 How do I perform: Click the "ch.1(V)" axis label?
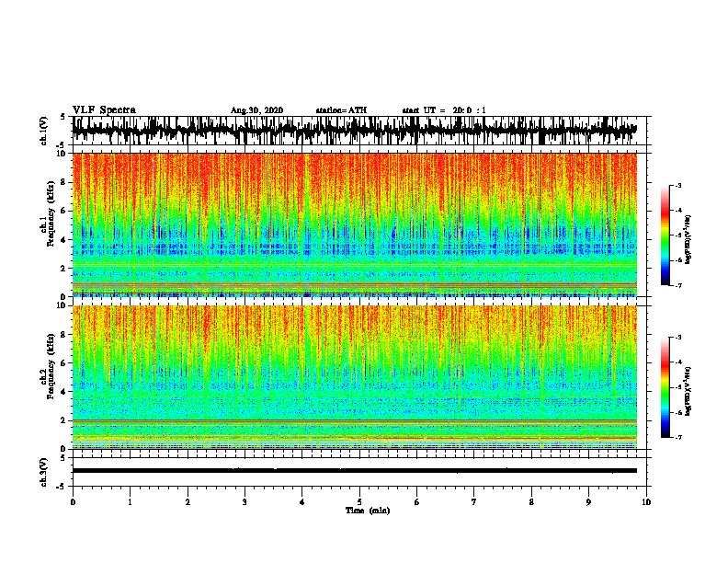point(43,131)
